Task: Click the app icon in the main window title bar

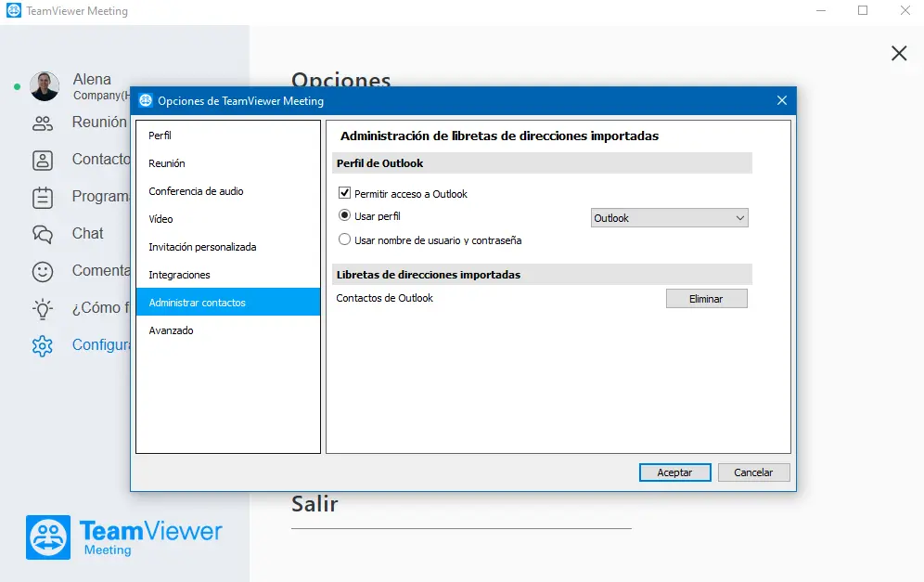Action: click(x=14, y=10)
